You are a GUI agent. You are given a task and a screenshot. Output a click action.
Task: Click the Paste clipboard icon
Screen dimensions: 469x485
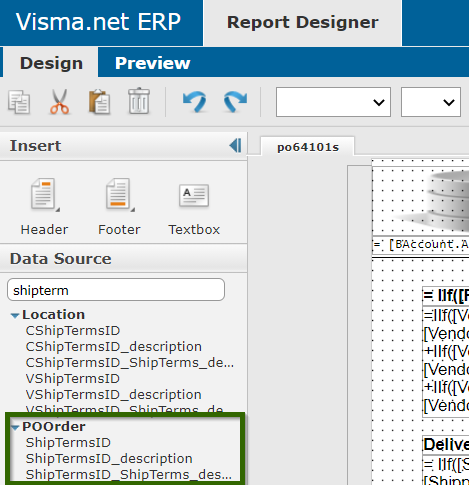click(x=99, y=102)
